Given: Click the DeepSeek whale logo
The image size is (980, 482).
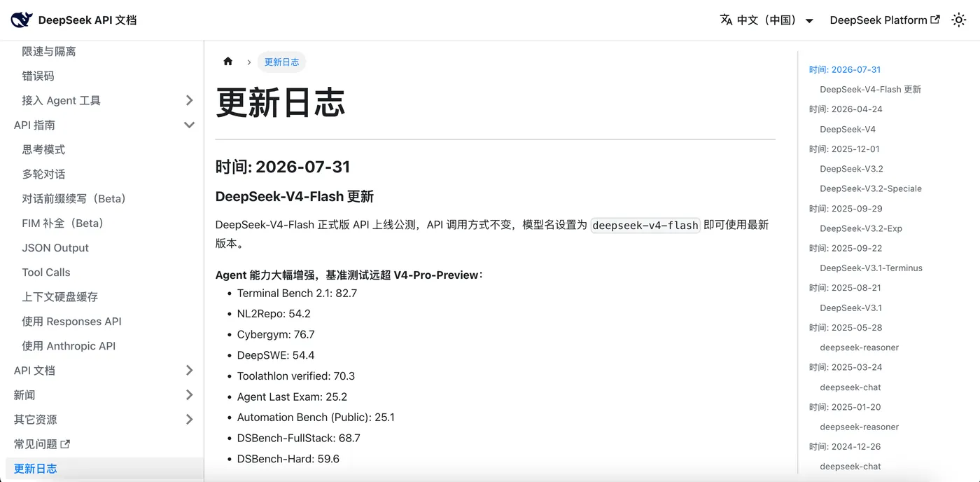Looking at the screenshot, I should point(21,20).
